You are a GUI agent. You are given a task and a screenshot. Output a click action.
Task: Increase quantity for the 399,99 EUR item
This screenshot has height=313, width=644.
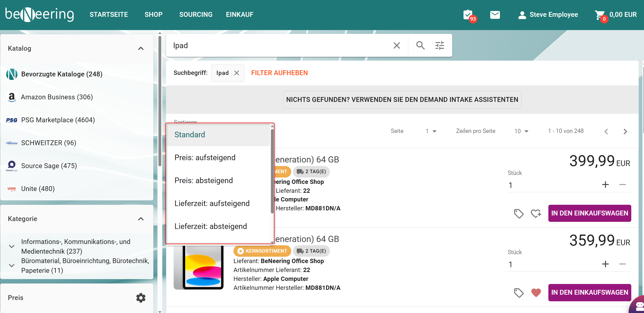coord(605,184)
